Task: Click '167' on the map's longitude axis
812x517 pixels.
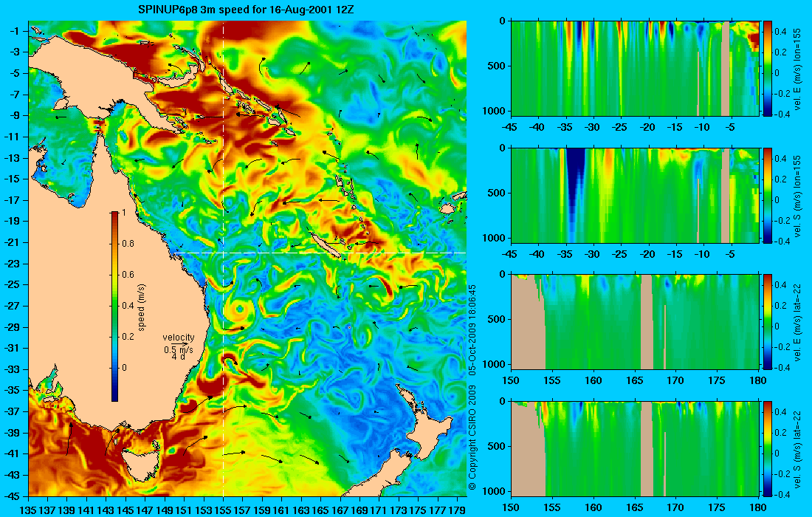Action: 340,510
